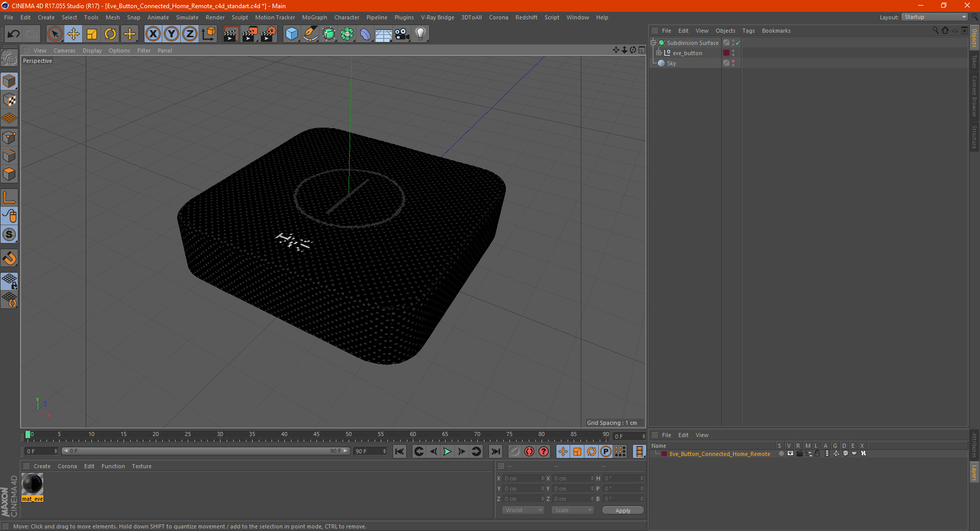Screen dimensions: 980x531
Task: Play animation forward
Action: click(x=447, y=451)
